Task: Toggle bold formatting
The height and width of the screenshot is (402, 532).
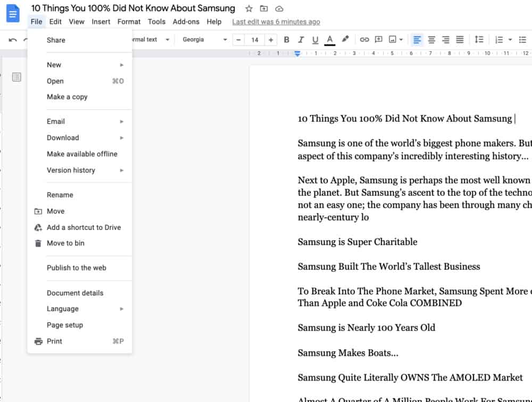Action: click(x=286, y=40)
